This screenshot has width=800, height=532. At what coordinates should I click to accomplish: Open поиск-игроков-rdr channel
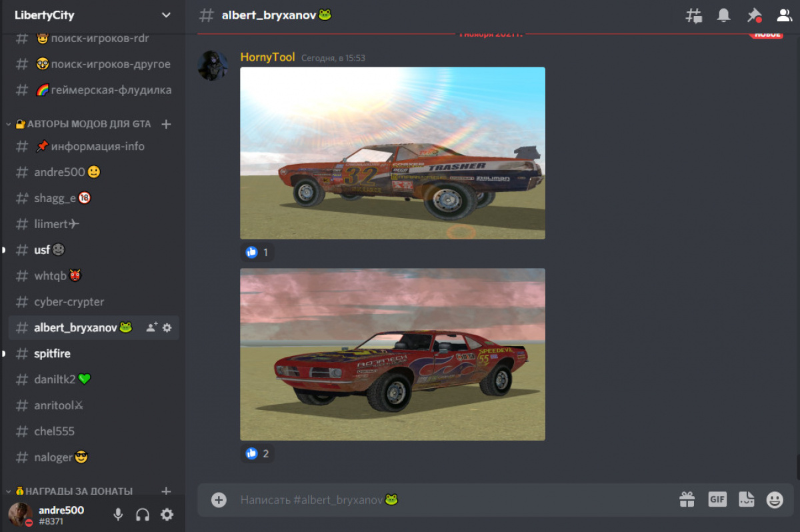93,38
